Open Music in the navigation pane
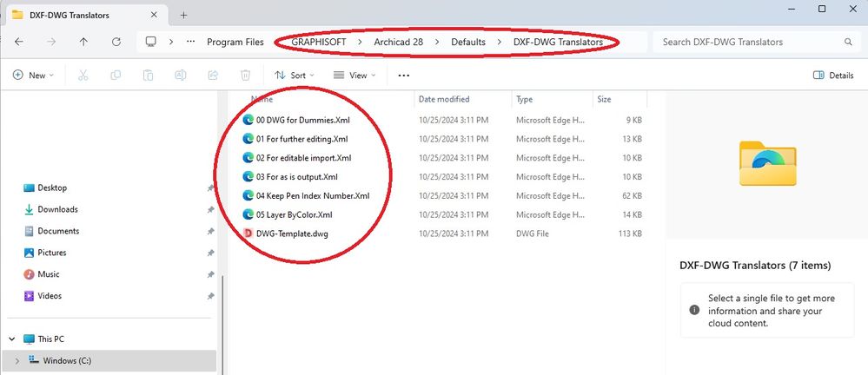Viewport: 868px width, 375px height. click(48, 274)
